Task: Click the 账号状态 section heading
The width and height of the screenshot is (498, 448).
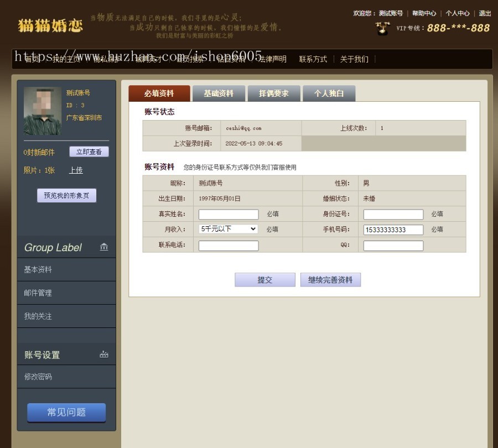Action: click(x=159, y=112)
